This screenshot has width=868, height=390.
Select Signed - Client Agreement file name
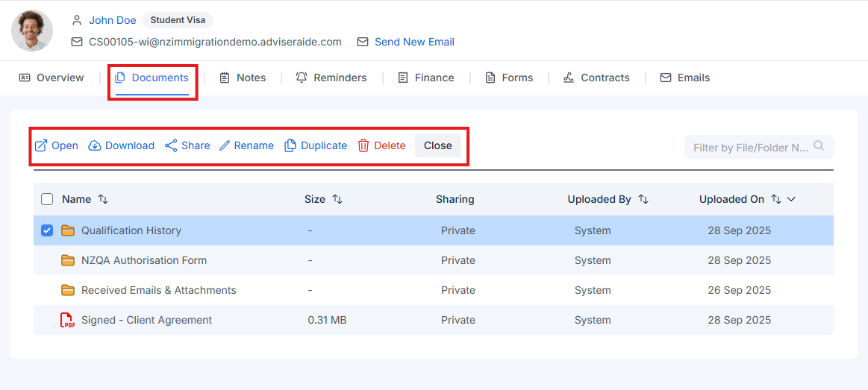pyautogui.click(x=147, y=321)
